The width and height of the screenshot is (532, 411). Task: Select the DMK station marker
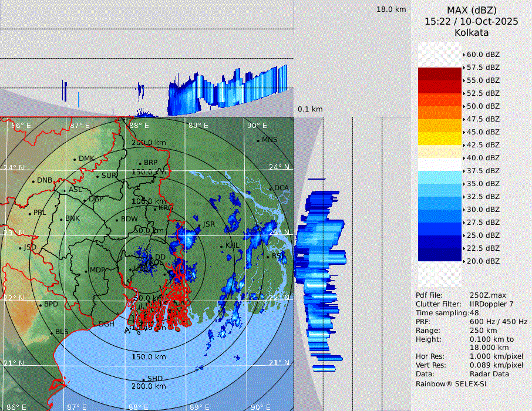click(75, 159)
